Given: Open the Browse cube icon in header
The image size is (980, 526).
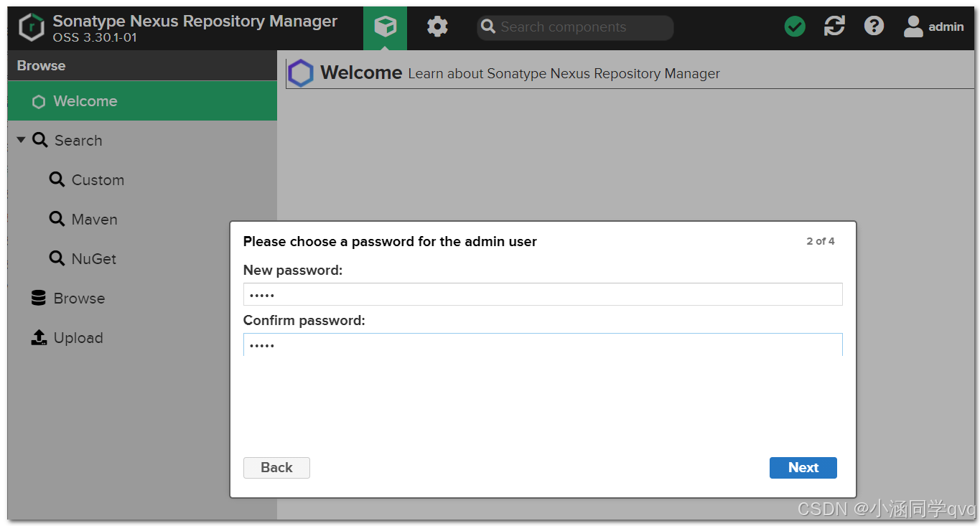Looking at the screenshot, I should (x=385, y=28).
